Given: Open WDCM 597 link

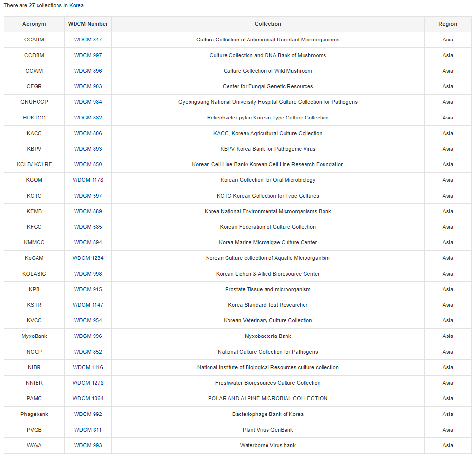Looking at the screenshot, I should 88,196.
